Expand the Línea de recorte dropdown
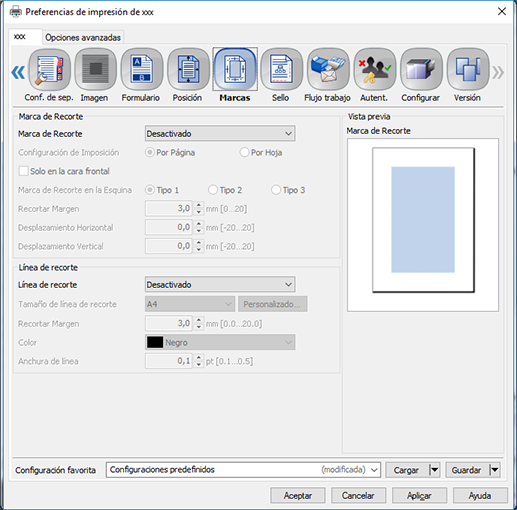The height and width of the screenshot is (510, 517). point(220,285)
